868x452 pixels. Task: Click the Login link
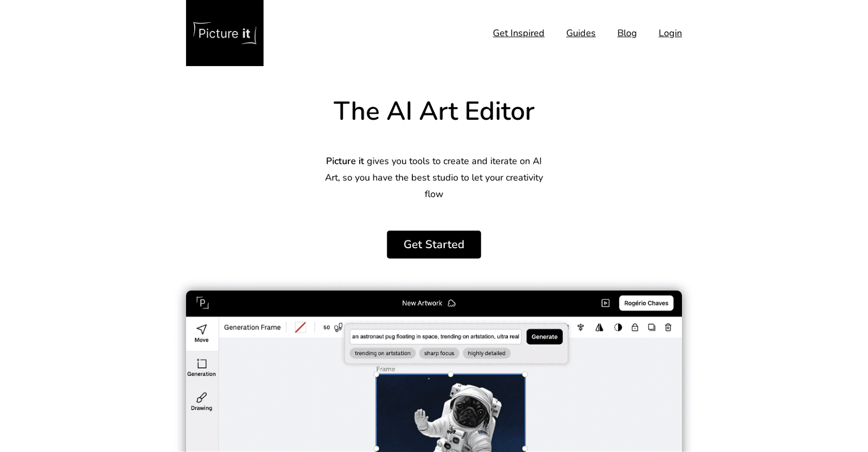point(670,33)
